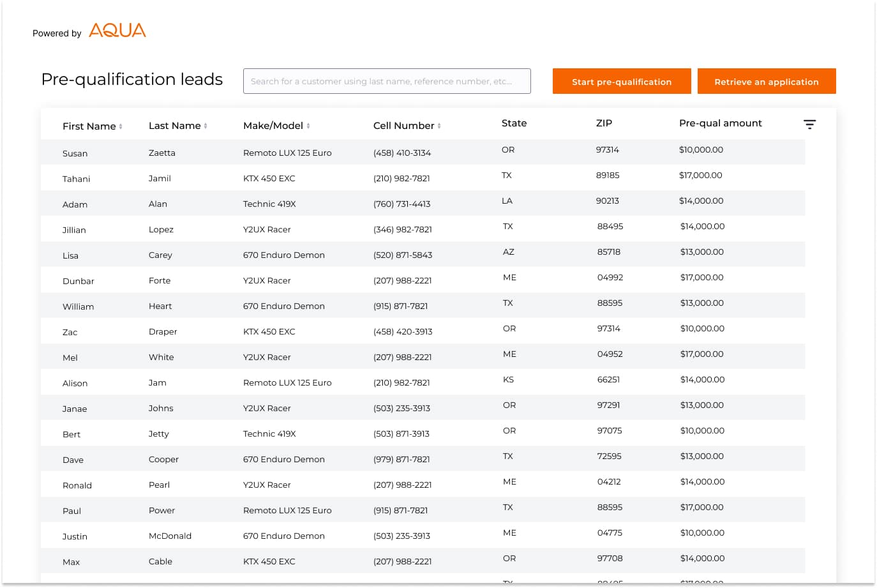Click ZIP 04992
877x588 pixels.
610,277
